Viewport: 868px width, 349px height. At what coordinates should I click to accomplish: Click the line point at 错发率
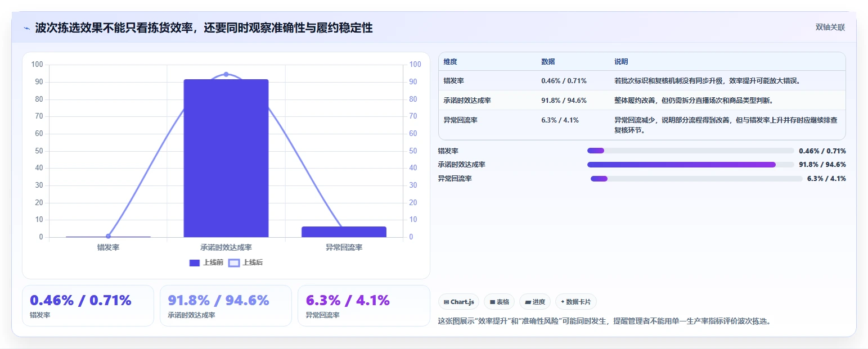[x=108, y=236]
